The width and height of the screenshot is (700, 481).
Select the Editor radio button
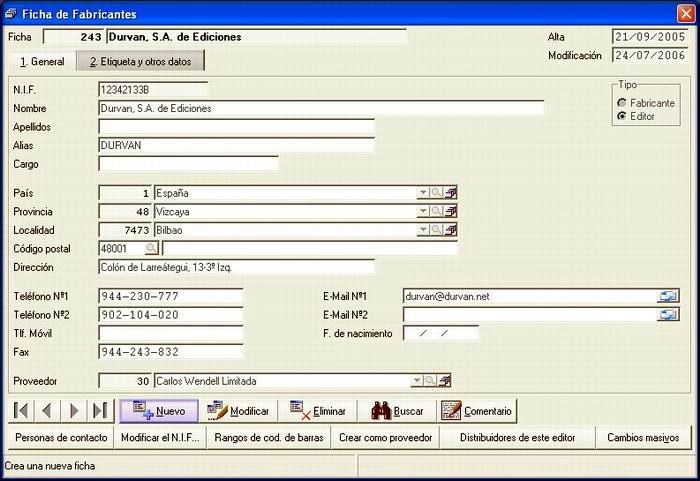tap(622, 116)
